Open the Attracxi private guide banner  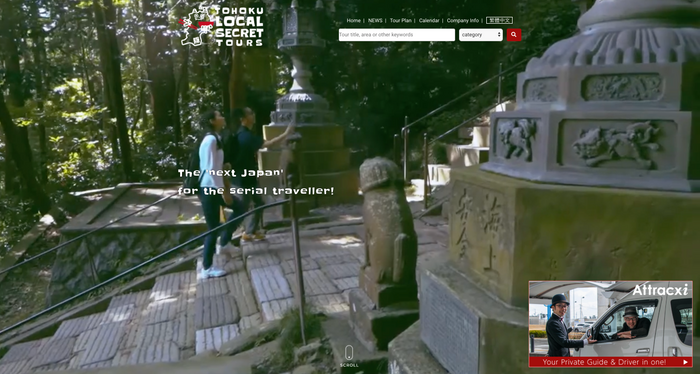610,324
